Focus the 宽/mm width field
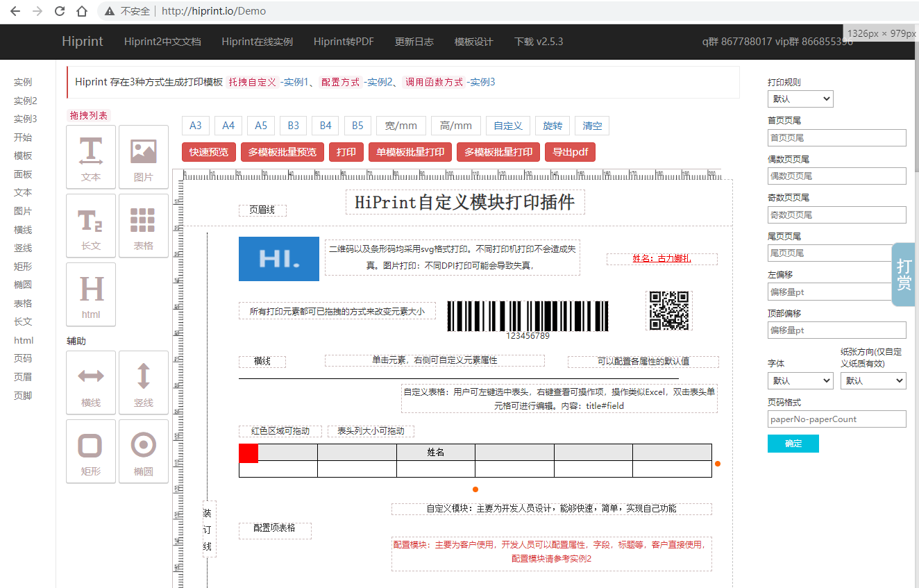Viewport: 919px width, 588px height. (x=401, y=126)
